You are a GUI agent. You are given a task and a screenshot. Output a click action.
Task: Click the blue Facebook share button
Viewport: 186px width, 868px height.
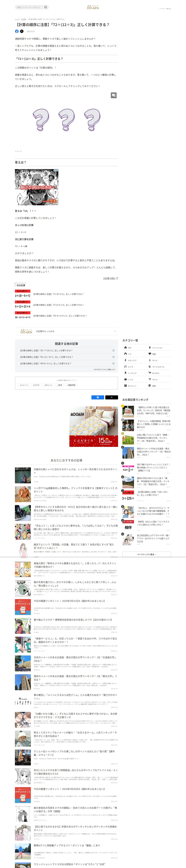coord(98,397)
